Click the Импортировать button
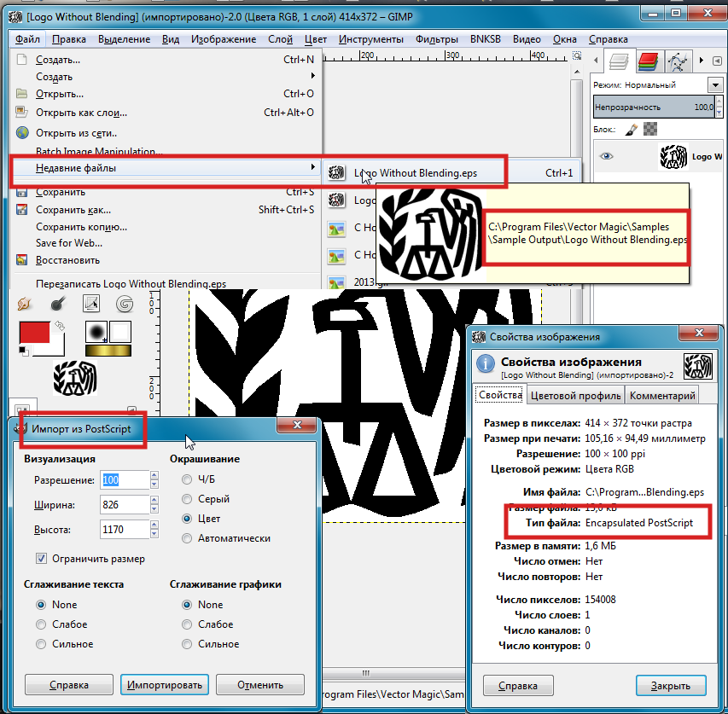The width and height of the screenshot is (728, 714). (x=165, y=685)
